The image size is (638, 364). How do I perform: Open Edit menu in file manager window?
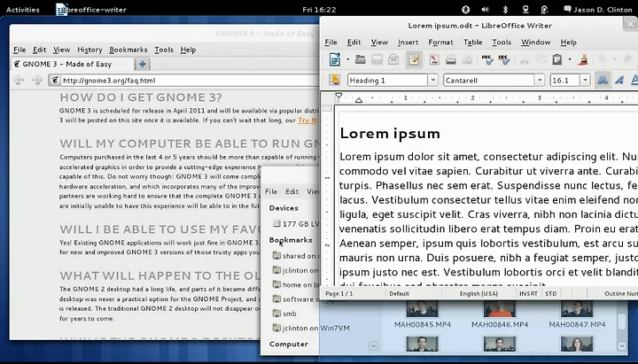click(x=292, y=191)
